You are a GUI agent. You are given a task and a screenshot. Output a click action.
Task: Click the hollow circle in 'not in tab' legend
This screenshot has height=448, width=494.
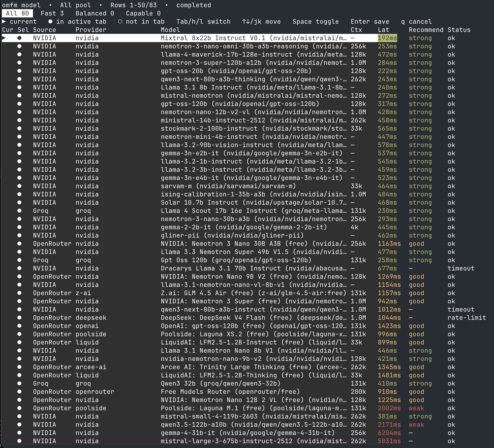pyautogui.click(x=120, y=22)
